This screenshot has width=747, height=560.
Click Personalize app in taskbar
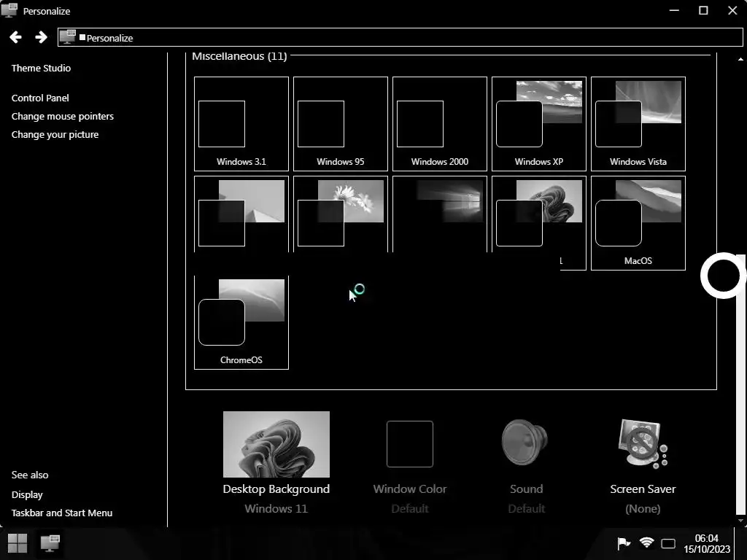[x=50, y=543]
